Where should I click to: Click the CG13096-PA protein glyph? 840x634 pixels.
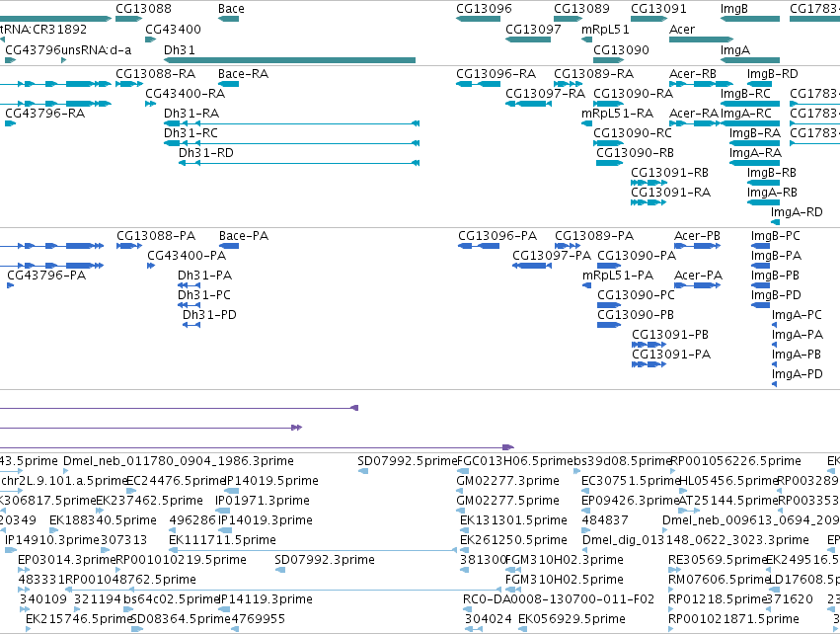[x=479, y=246]
